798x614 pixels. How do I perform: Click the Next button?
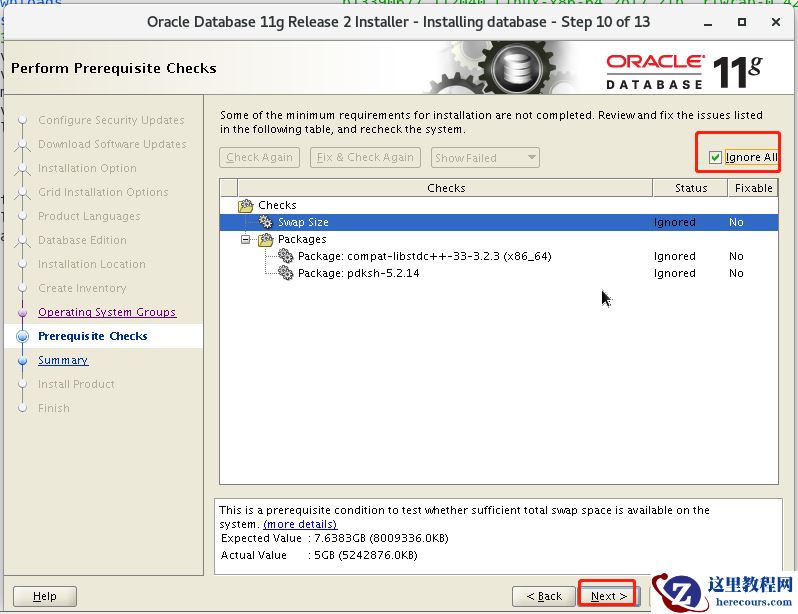point(607,596)
